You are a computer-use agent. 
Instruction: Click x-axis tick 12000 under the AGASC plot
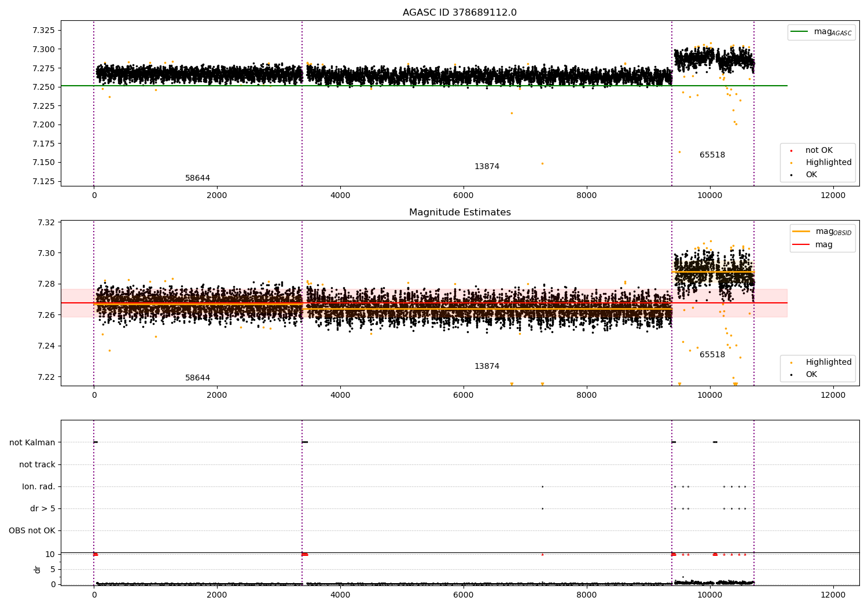[x=833, y=196]
